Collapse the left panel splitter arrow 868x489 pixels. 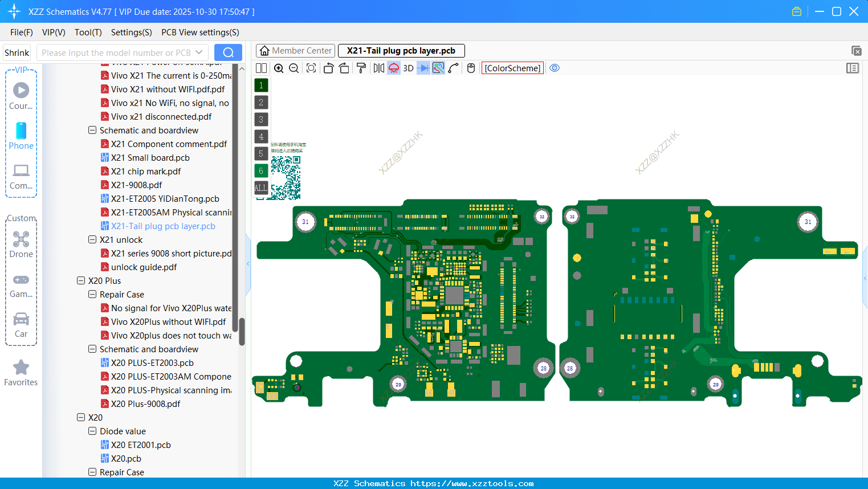(248, 264)
